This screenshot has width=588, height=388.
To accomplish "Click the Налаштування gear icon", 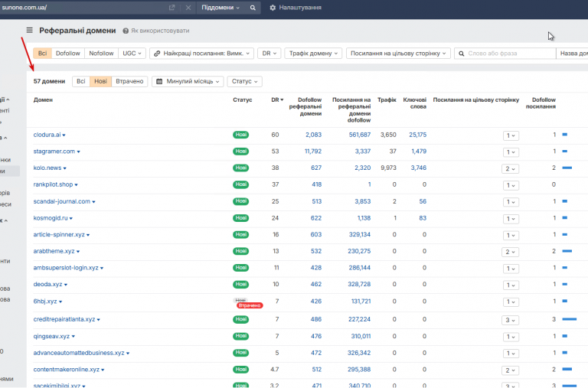I will click(273, 8).
